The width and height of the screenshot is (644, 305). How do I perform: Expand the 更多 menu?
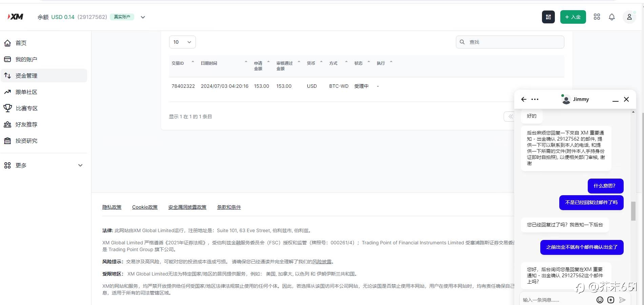[x=44, y=165]
